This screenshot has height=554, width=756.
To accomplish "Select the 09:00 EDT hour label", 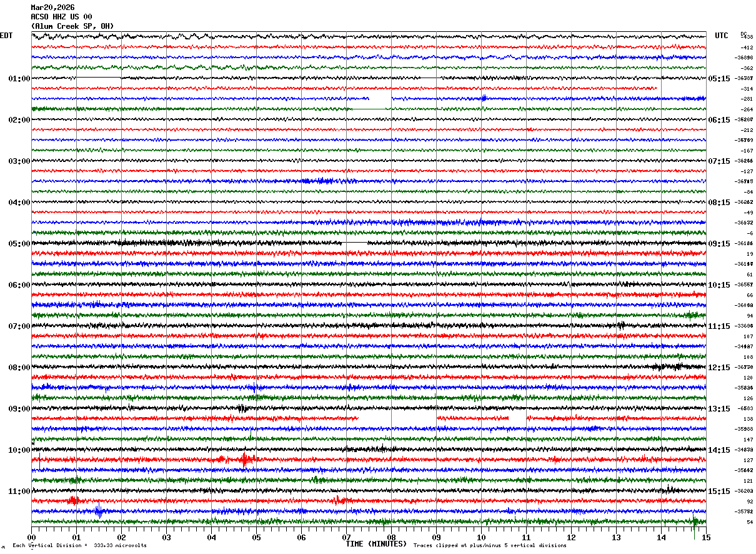I will [19, 409].
